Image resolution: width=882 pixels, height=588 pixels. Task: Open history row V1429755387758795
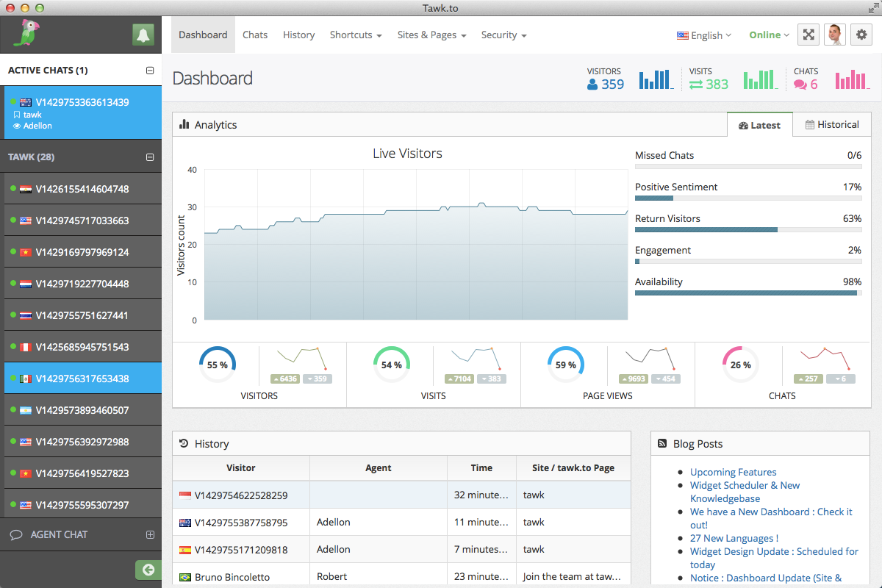(401, 522)
